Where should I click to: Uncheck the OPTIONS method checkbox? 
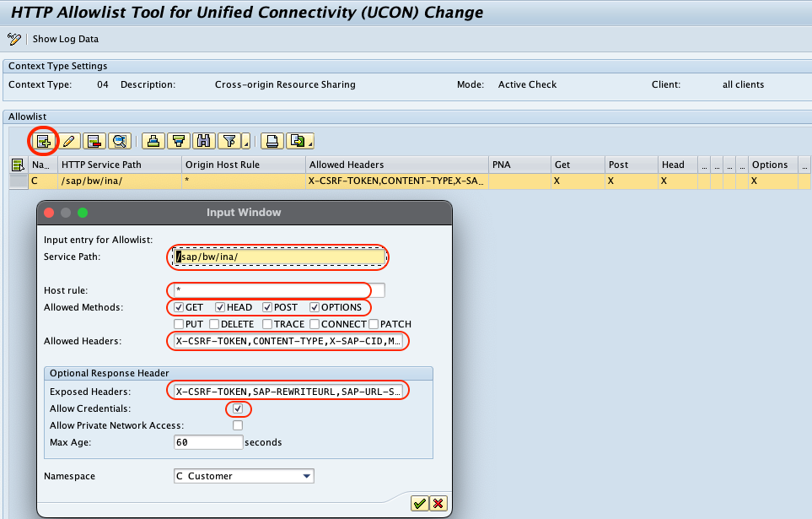(315, 307)
